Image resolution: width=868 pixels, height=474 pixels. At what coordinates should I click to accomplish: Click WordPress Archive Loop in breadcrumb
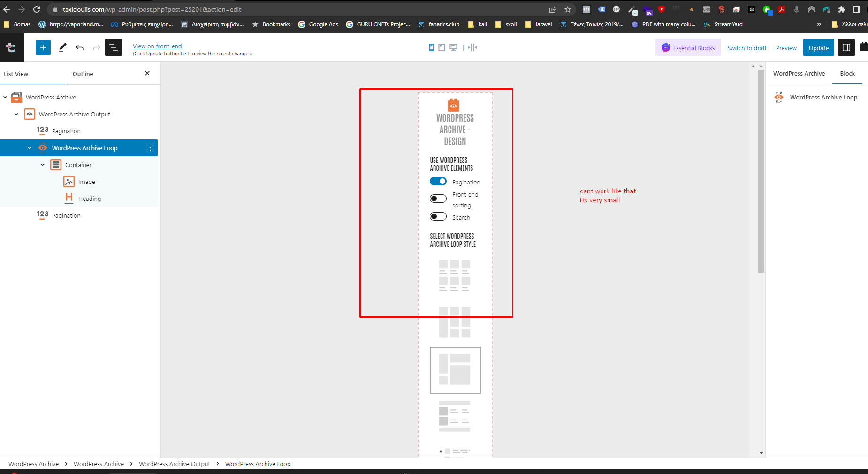point(258,464)
